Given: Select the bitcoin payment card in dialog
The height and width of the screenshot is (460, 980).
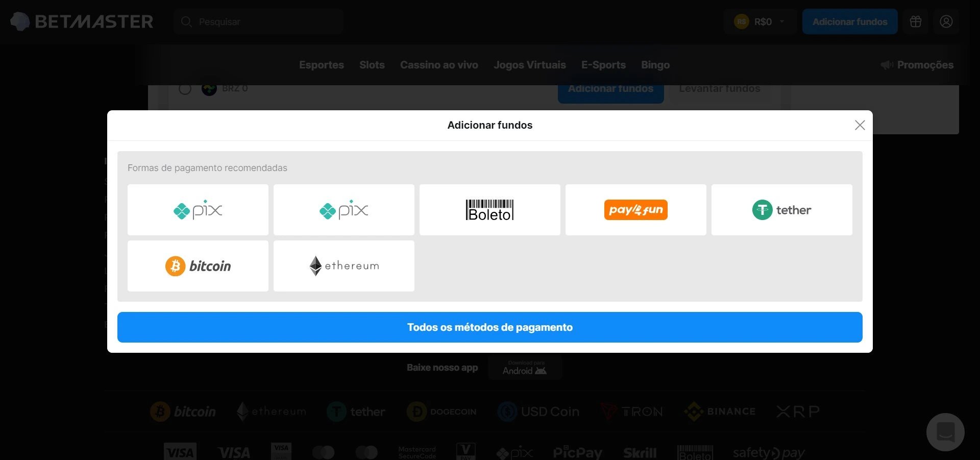Looking at the screenshot, I should [198, 266].
